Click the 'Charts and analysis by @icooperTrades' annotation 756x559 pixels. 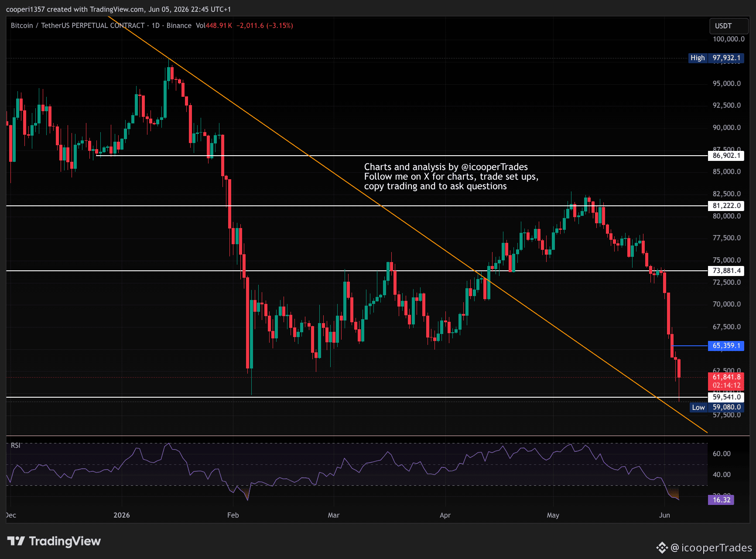click(446, 167)
